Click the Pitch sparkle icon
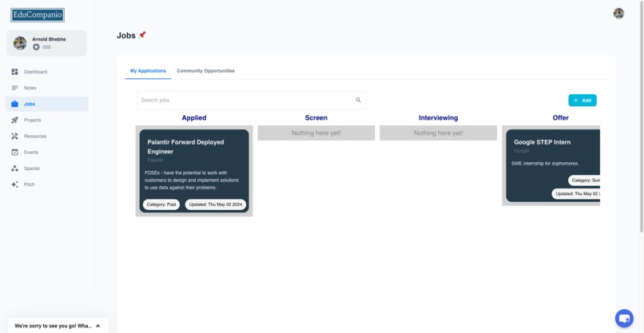This screenshot has height=333, width=644. [x=15, y=184]
